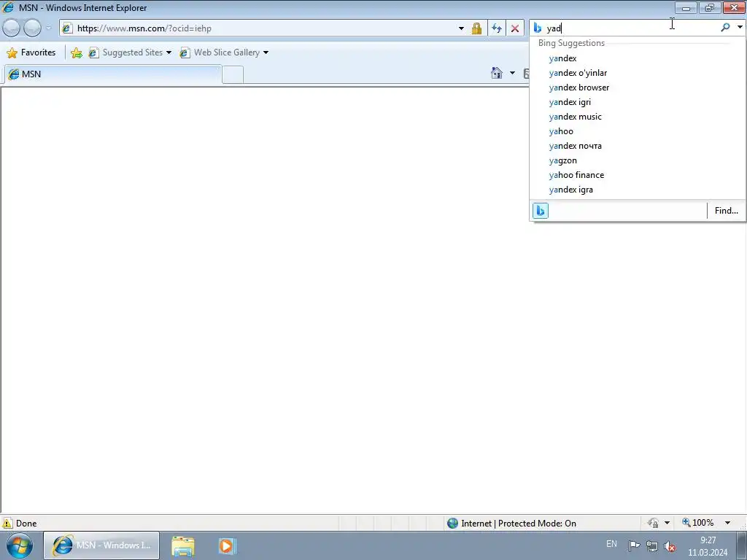747x560 pixels.
Task: Click the Refresh page button
Action: (x=497, y=28)
